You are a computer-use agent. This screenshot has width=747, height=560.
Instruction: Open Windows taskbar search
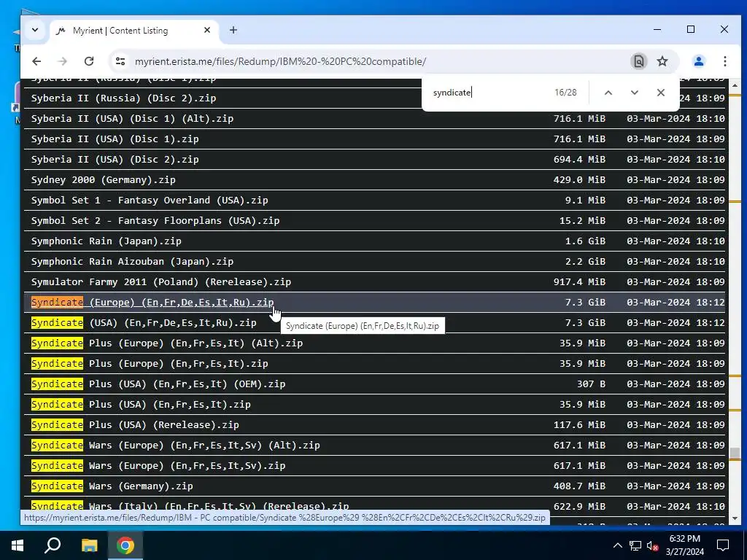click(53, 545)
